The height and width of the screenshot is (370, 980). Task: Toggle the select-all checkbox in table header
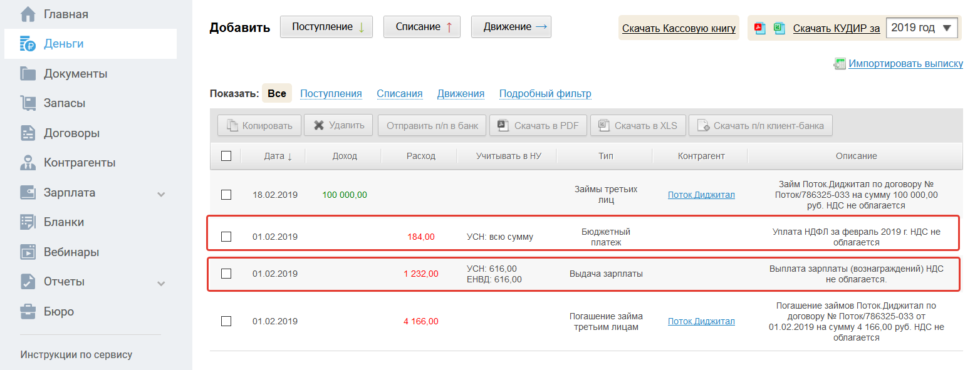click(x=226, y=156)
